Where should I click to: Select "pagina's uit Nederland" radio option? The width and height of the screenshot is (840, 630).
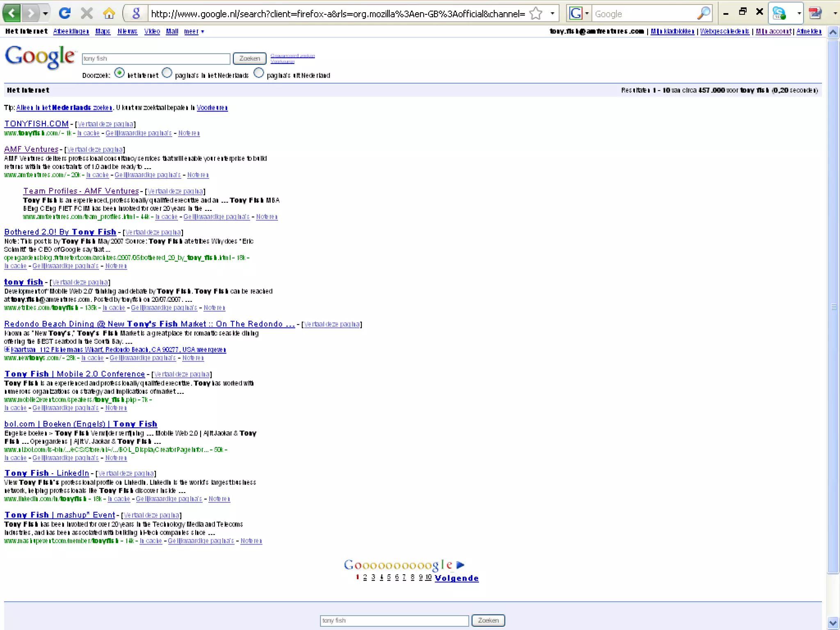259,73
